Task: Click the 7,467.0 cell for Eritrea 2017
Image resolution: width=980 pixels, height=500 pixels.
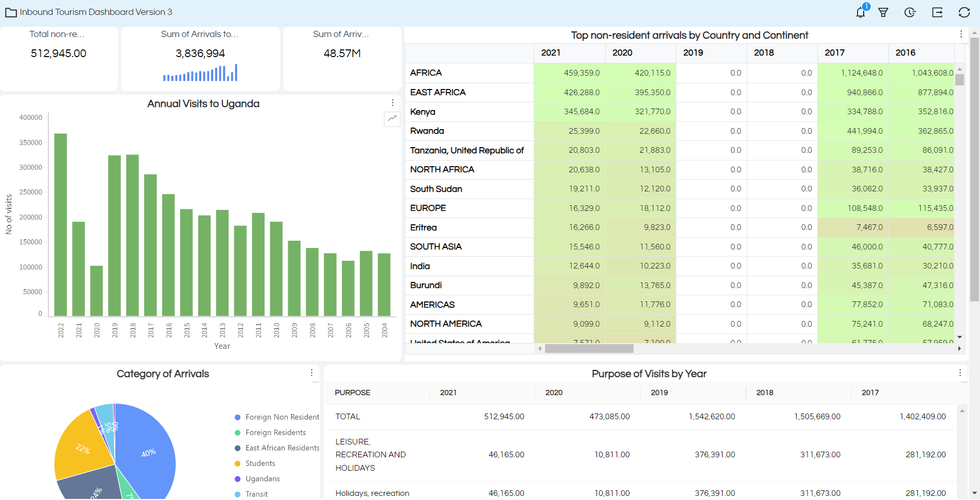Action: coord(853,227)
